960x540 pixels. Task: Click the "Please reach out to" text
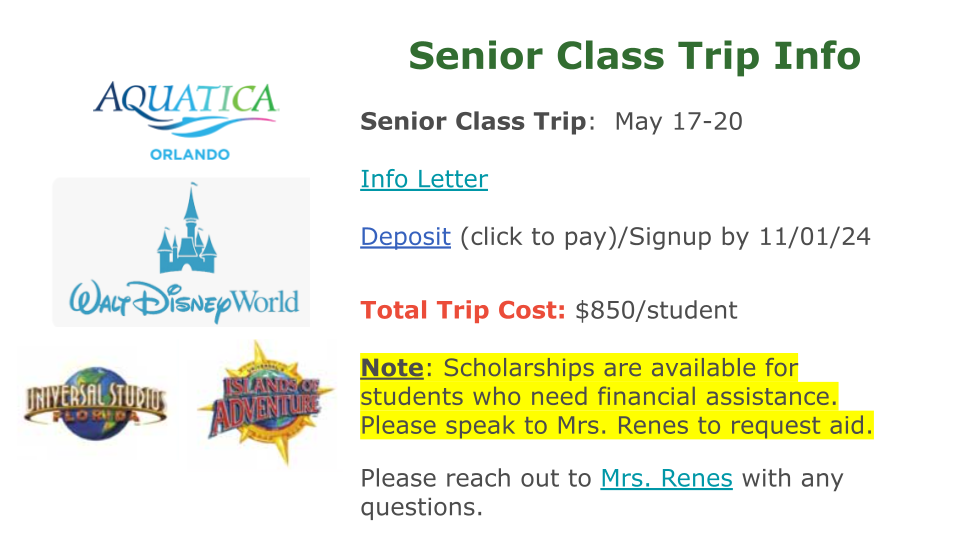click(x=476, y=479)
